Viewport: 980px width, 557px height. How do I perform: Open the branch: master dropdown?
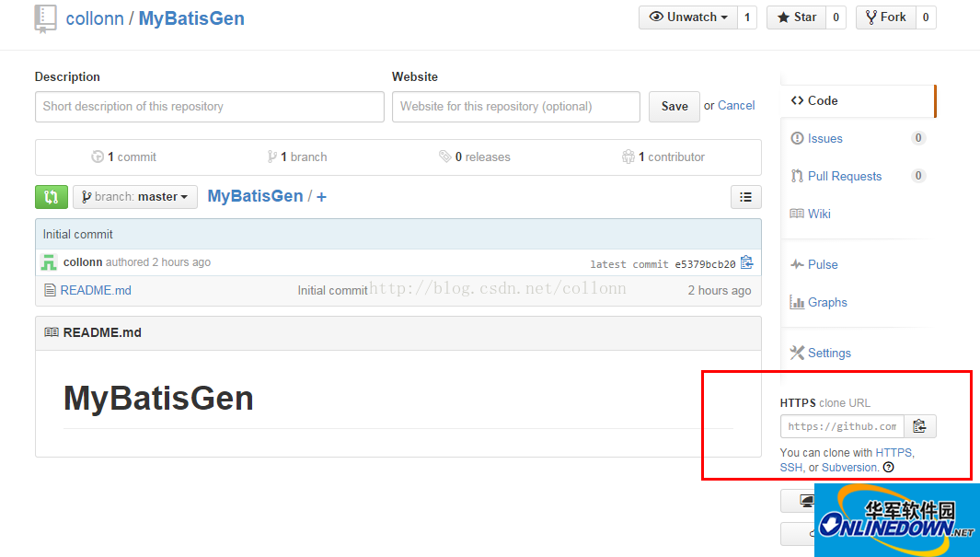(x=135, y=197)
